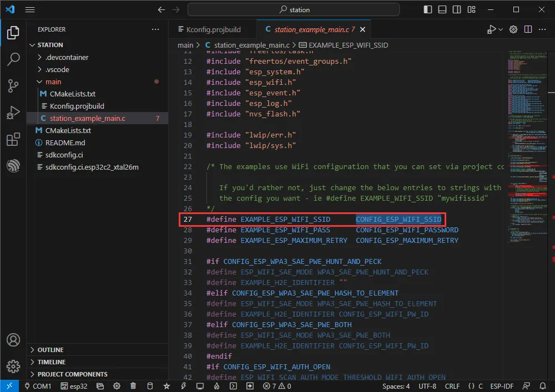Expand the OUTLINE section
Viewport: 555px width, 392px height.
[x=50, y=350]
